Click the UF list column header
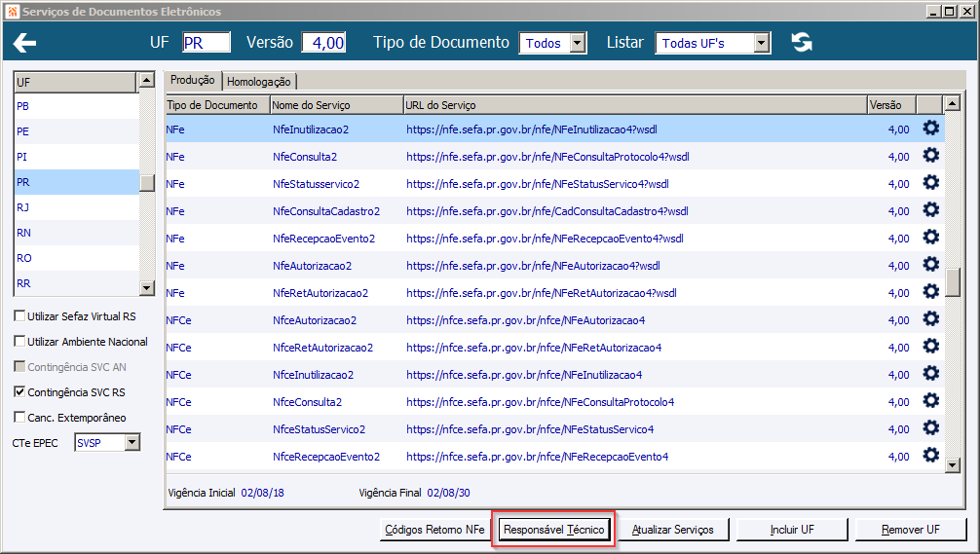Viewport: 980px width, 554px height. [x=75, y=83]
